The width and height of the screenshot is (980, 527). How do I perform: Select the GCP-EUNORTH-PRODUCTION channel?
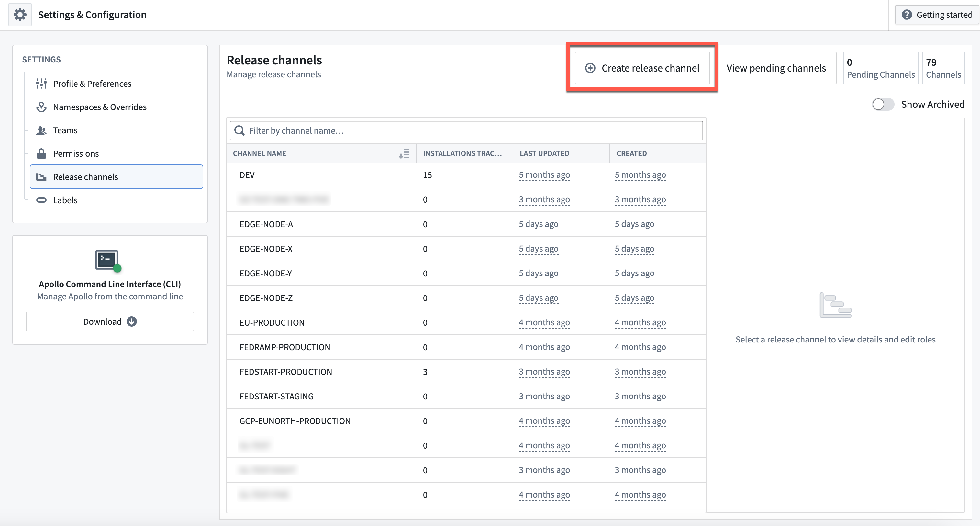[466, 421]
